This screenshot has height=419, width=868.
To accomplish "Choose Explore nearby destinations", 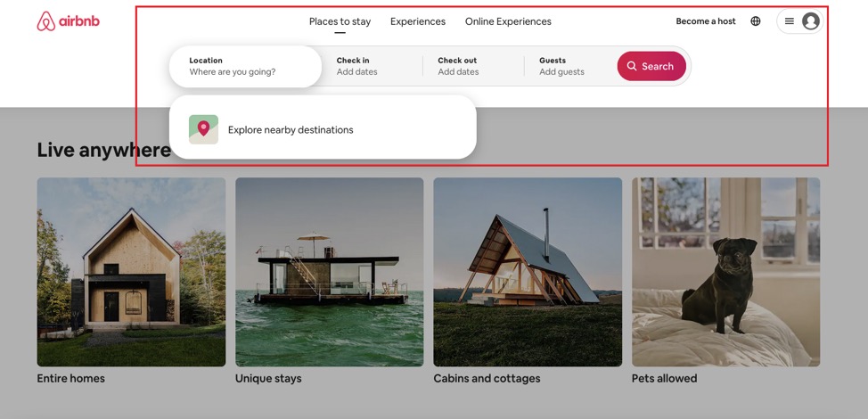I will [x=291, y=130].
